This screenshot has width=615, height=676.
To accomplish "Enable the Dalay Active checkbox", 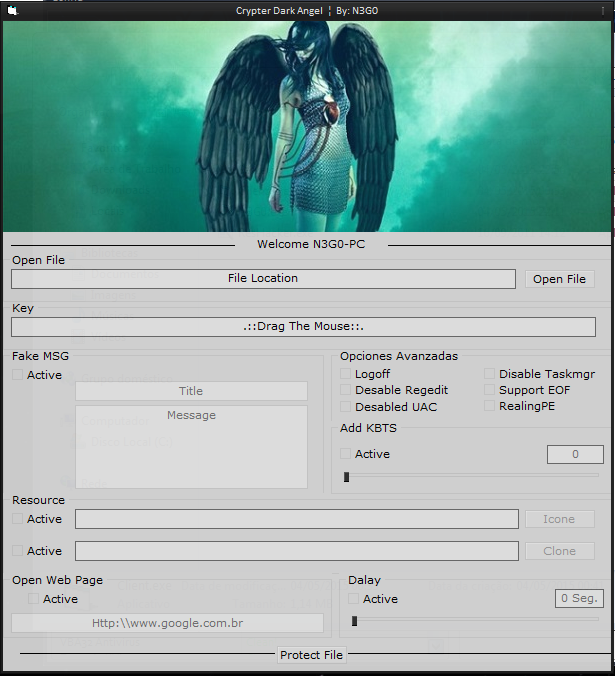I will [353, 598].
